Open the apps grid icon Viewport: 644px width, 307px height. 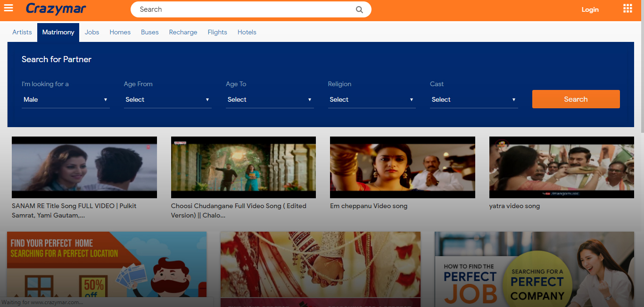pyautogui.click(x=627, y=8)
